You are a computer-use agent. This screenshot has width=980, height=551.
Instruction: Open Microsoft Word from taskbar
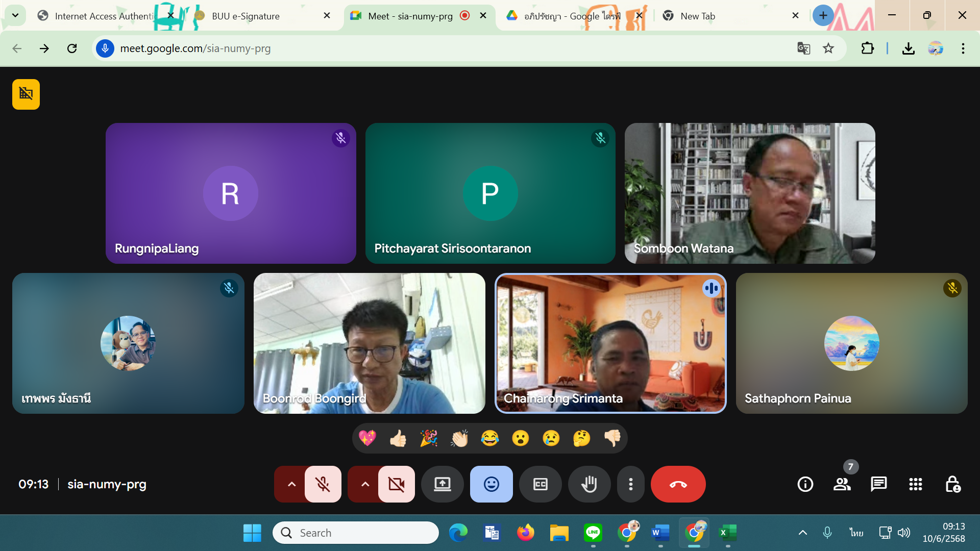[x=660, y=533]
